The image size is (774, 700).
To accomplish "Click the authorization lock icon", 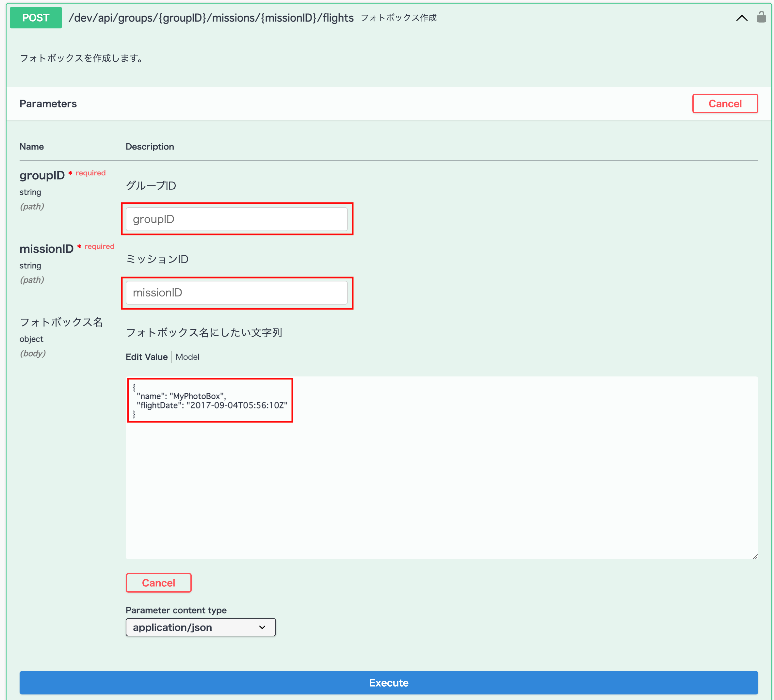I will pyautogui.click(x=761, y=17).
